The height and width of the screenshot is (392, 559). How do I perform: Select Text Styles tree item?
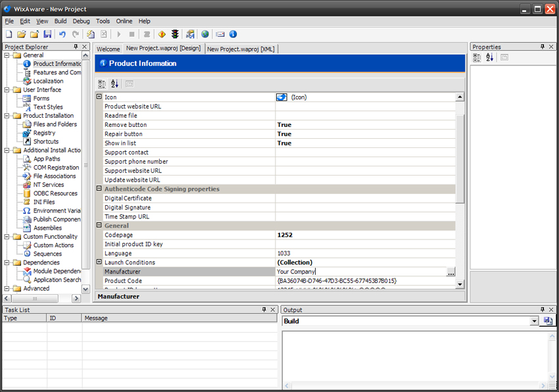click(x=48, y=107)
